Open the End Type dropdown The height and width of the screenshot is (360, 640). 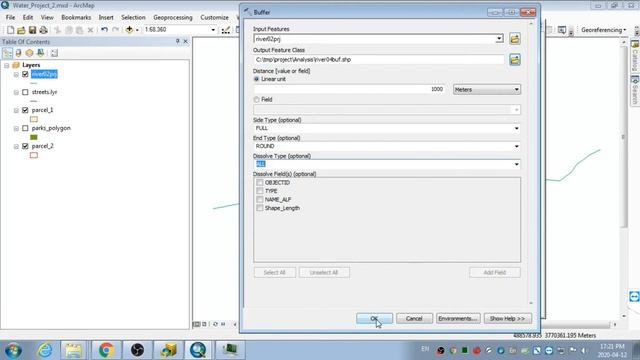click(516, 146)
